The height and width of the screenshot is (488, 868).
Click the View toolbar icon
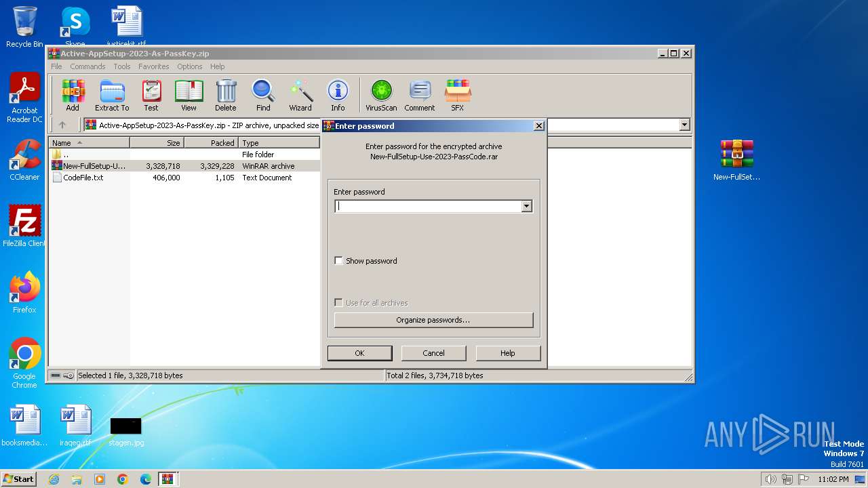(189, 95)
